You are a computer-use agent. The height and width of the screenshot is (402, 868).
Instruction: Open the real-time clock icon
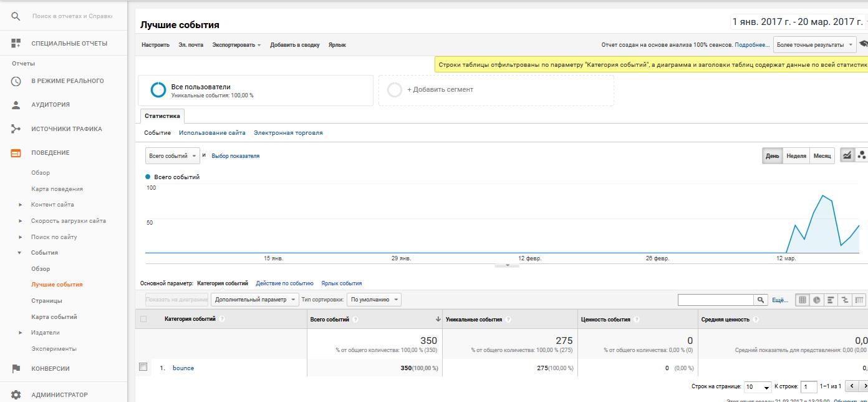click(16, 81)
